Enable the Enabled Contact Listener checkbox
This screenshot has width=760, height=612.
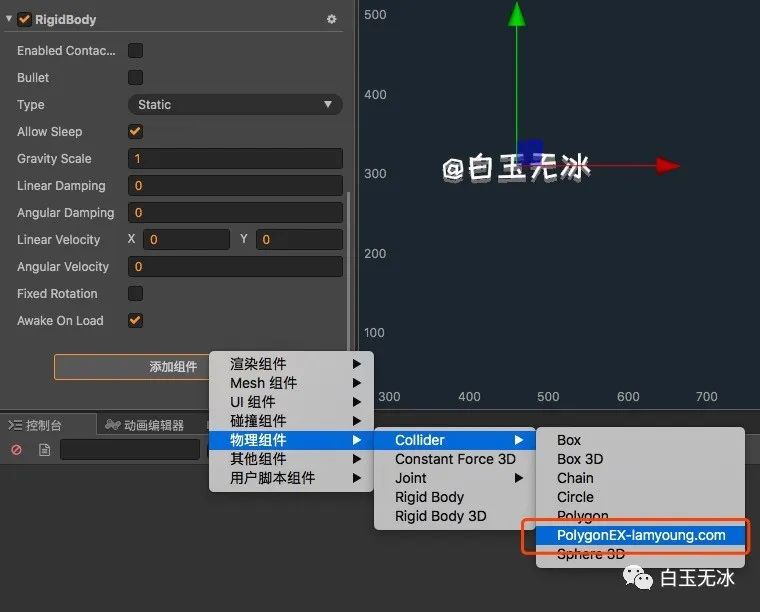pos(135,50)
